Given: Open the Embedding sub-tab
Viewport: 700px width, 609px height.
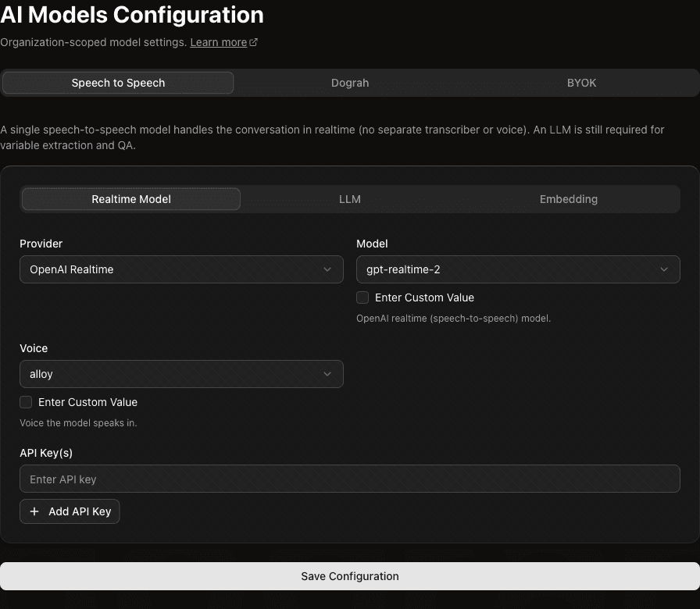Looking at the screenshot, I should click(x=568, y=199).
